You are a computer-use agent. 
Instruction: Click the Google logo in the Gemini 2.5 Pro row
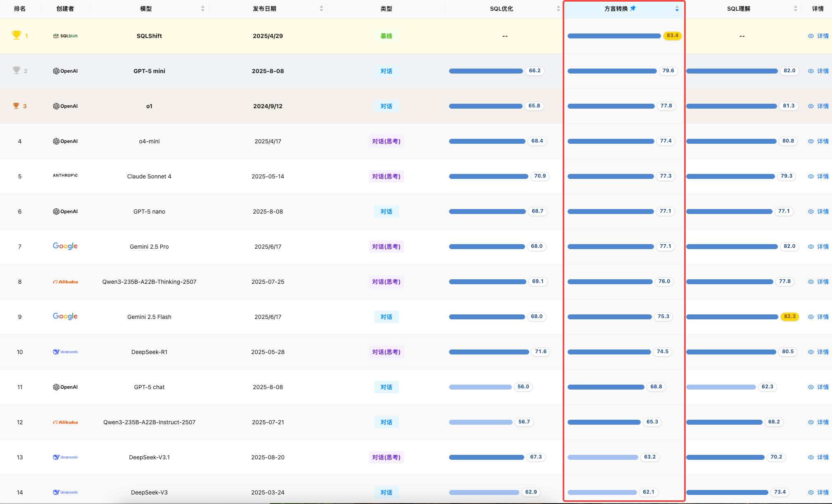coord(65,246)
